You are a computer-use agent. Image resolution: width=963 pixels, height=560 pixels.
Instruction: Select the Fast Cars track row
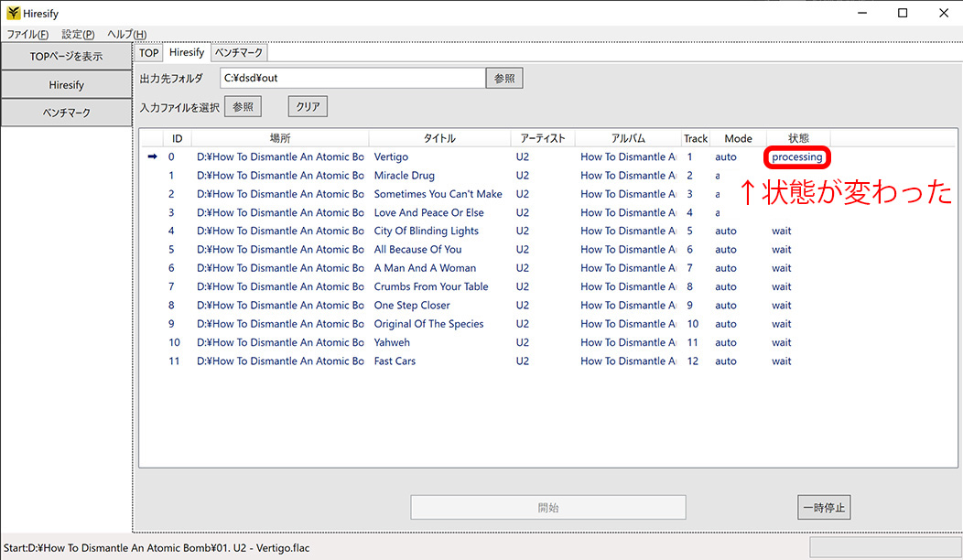[395, 361]
